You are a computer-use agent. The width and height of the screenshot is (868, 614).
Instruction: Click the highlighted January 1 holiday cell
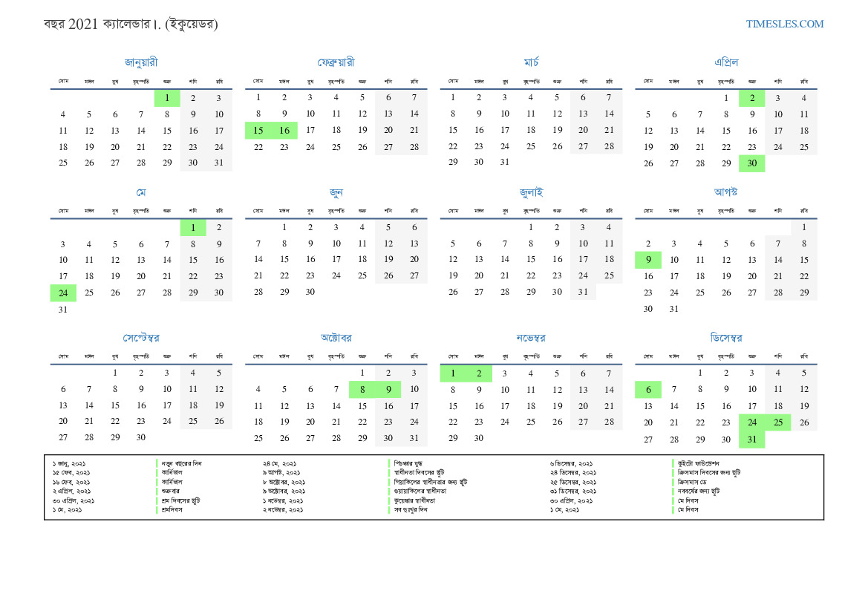point(167,98)
